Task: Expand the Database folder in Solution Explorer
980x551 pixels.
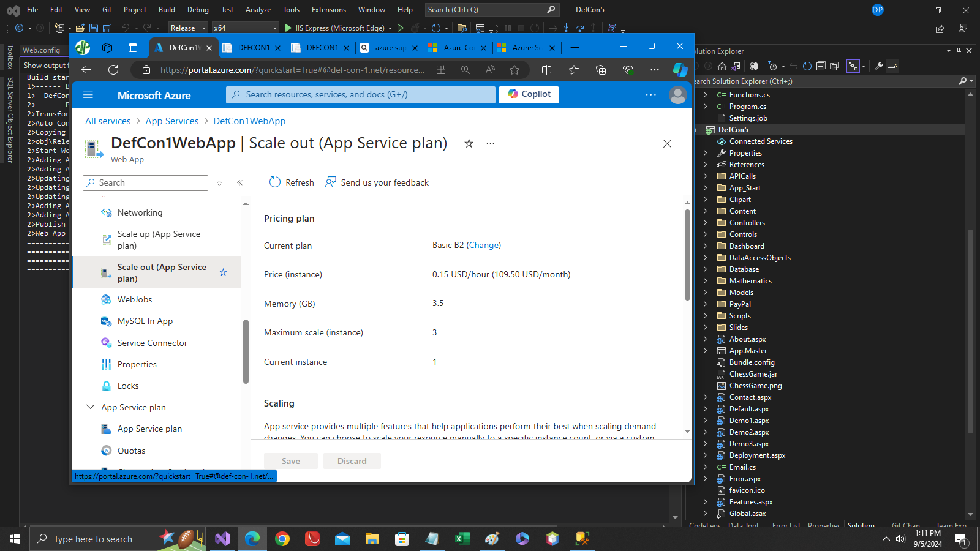Action: pos(706,269)
